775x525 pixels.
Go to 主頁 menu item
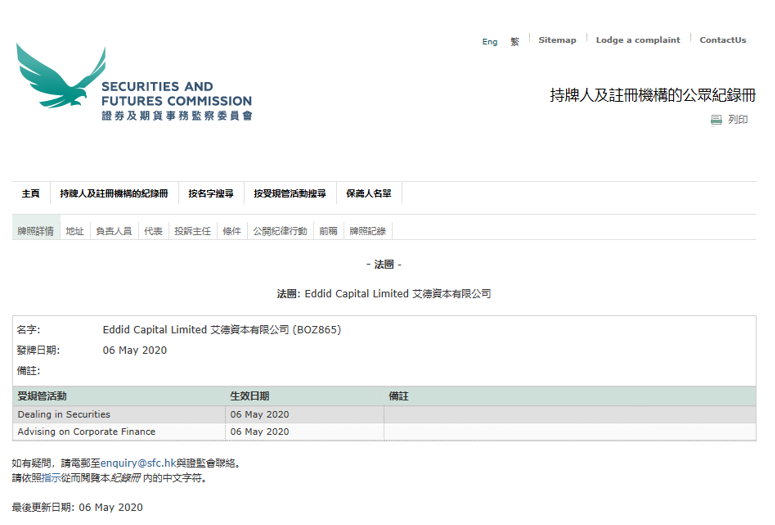tap(31, 193)
